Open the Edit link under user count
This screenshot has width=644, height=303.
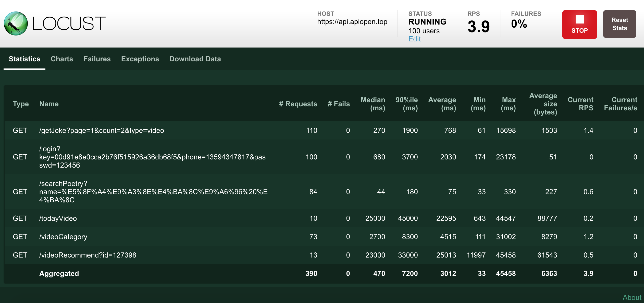click(414, 39)
